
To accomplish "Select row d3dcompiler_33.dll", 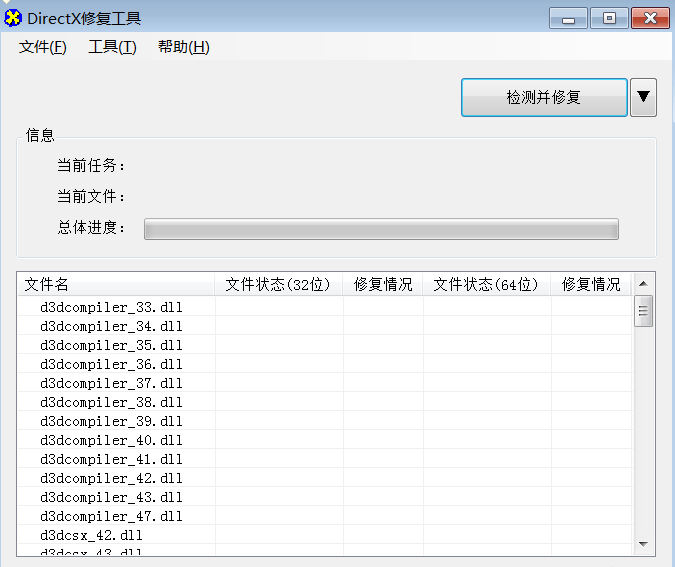I will 325,307.
